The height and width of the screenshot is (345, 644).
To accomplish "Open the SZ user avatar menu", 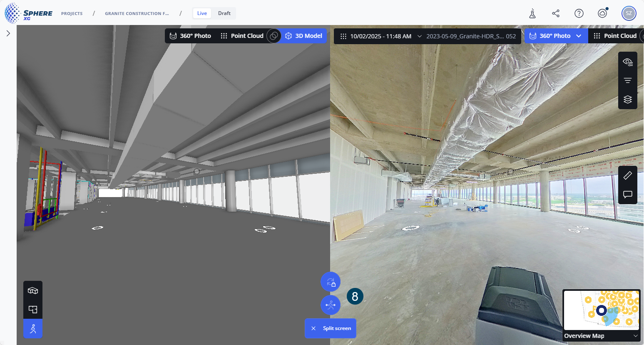I will (x=629, y=13).
